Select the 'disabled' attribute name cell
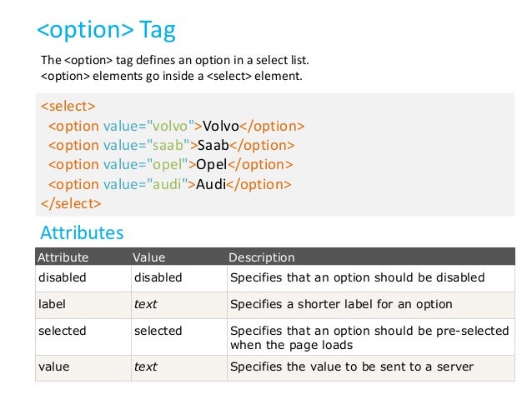The width and height of the screenshot is (532, 399). [x=83, y=278]
